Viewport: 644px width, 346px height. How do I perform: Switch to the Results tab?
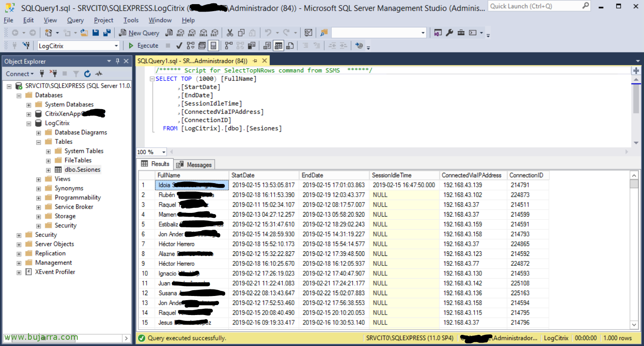pyautogui.click(x=155, y=164)
